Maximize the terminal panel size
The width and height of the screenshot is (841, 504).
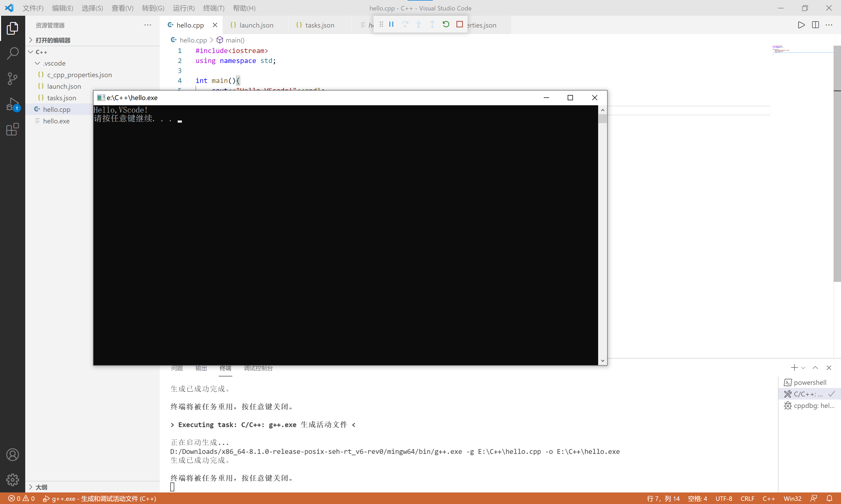point(815,368)
